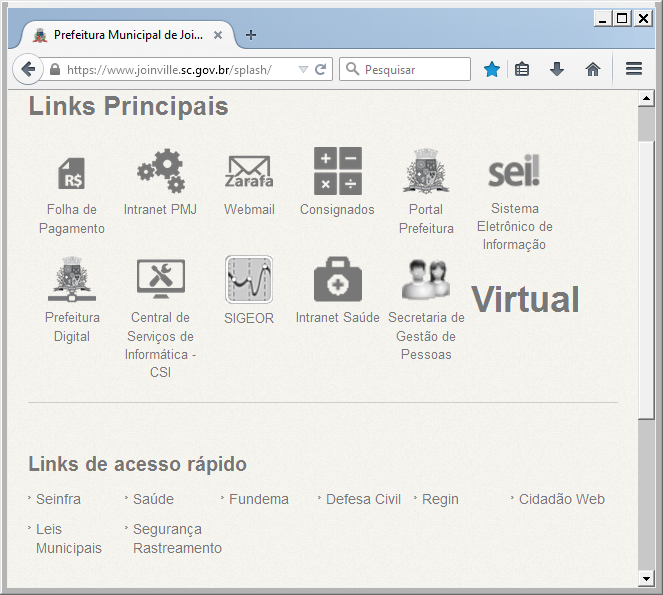Maximize the browser window

622,19
